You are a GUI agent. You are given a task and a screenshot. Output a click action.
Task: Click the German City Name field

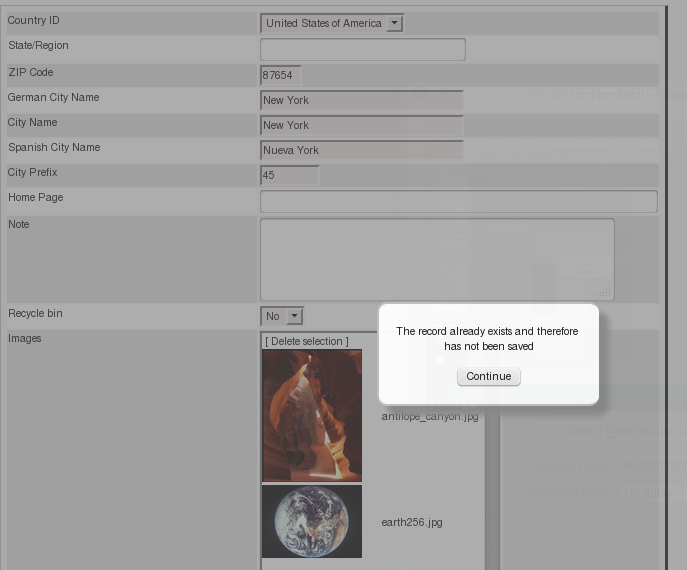[361, 100]
